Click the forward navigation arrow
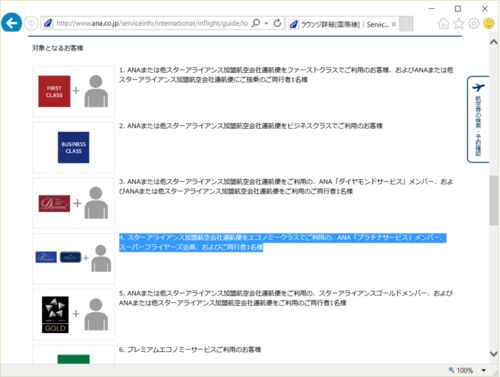The image size is (500, 377). [31, 23]
